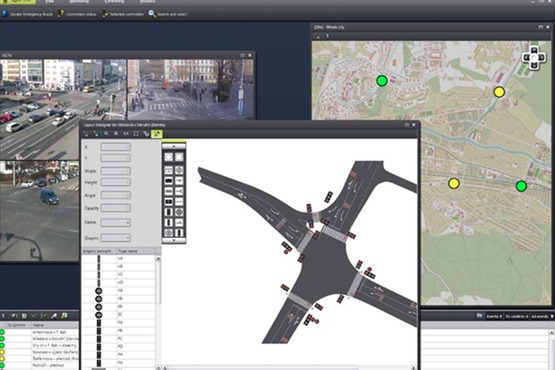Click wrench icon in events toolbar
555x370 pixels.
54,315
